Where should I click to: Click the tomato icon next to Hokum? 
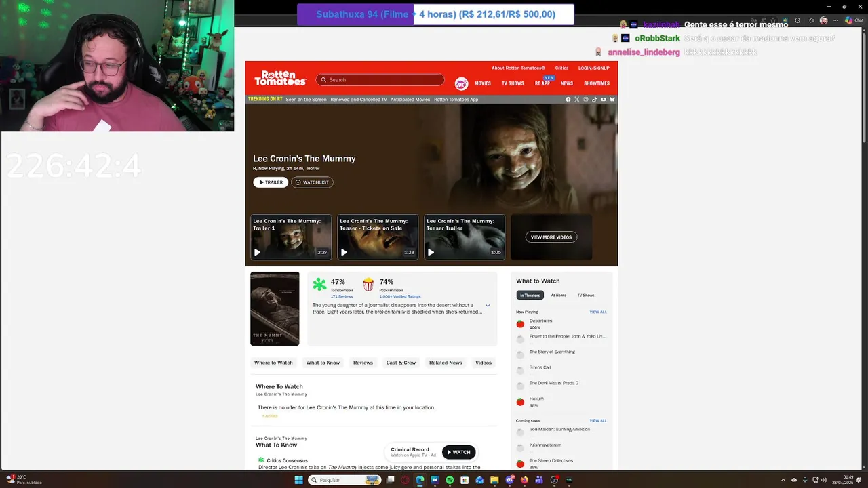[x=520, y=402]
